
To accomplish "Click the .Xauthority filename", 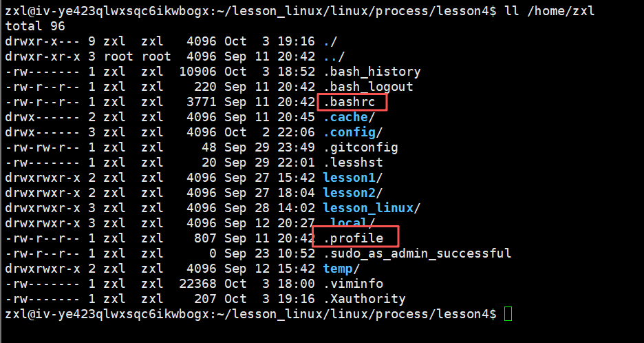I will click(364, 299).
